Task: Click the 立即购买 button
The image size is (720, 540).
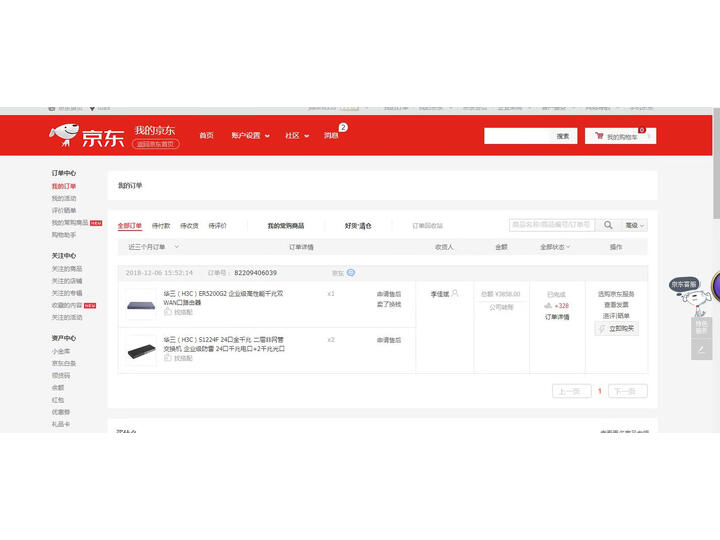Action: [617, 329]
